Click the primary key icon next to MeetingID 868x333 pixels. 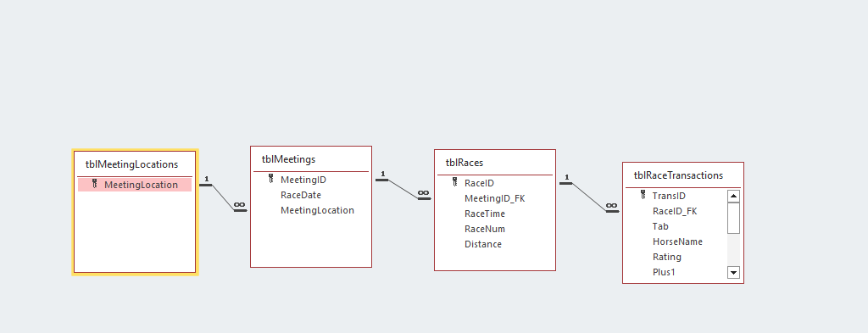pos(270,179)
